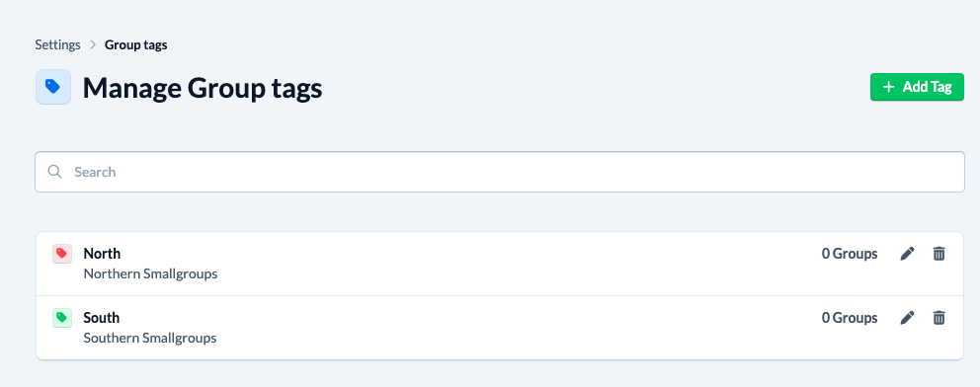Screen dimensions: 980x387
Task: Click the red tag icon beside North
Action: 62,254
